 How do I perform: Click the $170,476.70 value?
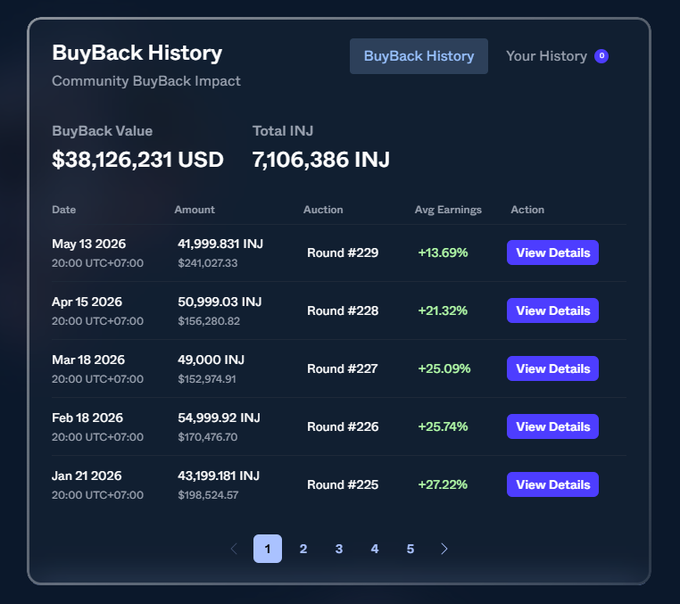[208, 437]
